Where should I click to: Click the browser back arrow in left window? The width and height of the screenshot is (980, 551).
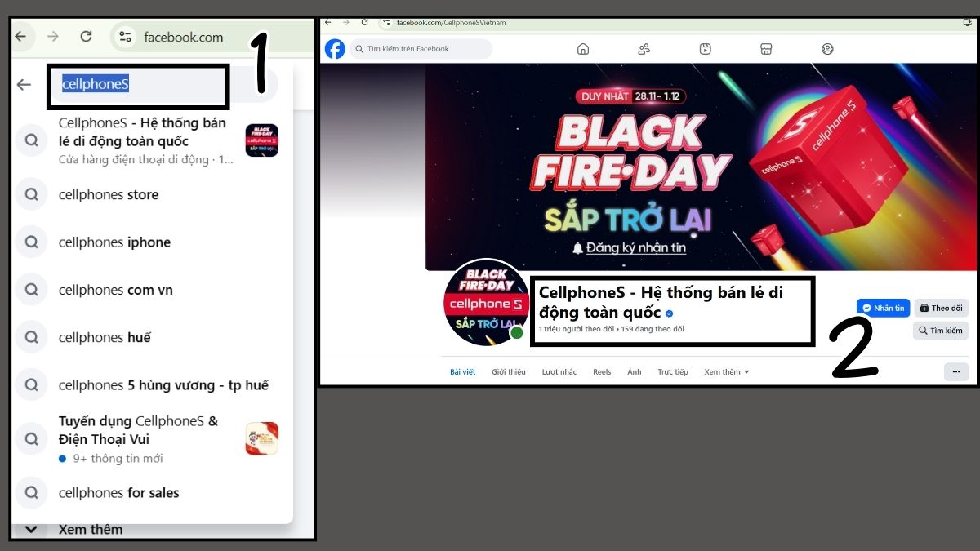(20, 37)
